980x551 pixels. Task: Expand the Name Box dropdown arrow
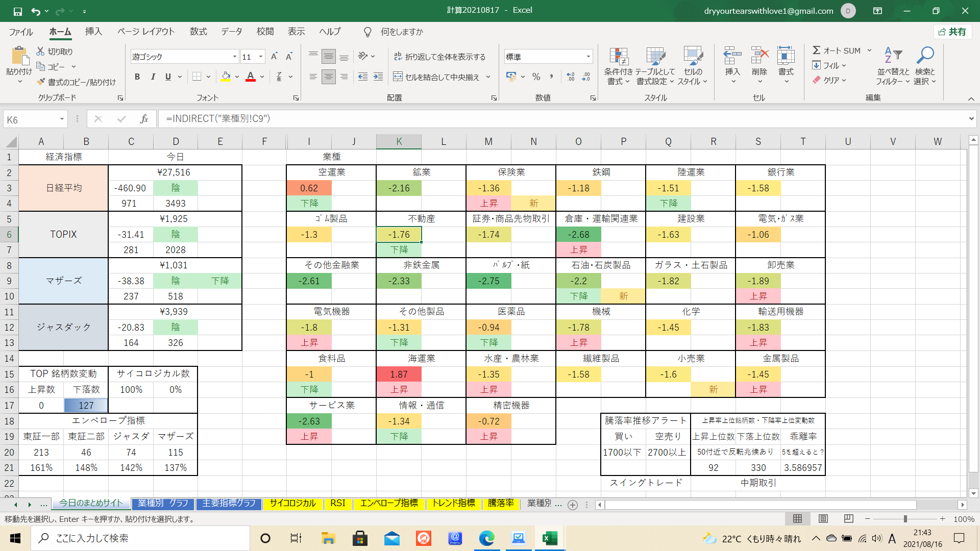pyautogui.click(x=62, y=119)
